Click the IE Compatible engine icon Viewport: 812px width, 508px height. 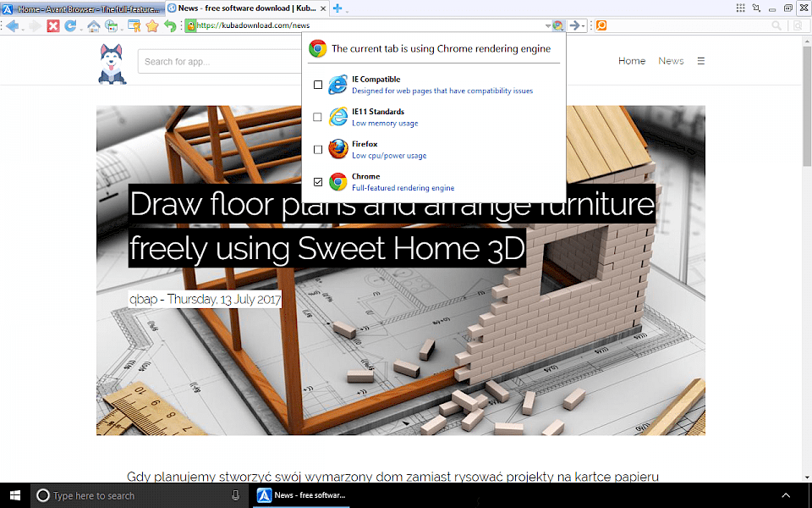337,85
